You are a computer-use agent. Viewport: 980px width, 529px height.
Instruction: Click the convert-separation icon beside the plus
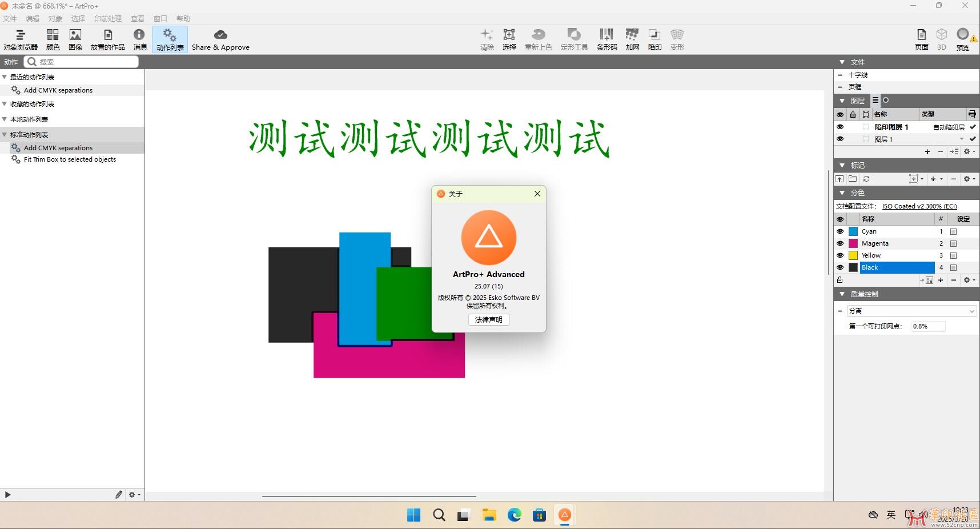click(926, 280)
